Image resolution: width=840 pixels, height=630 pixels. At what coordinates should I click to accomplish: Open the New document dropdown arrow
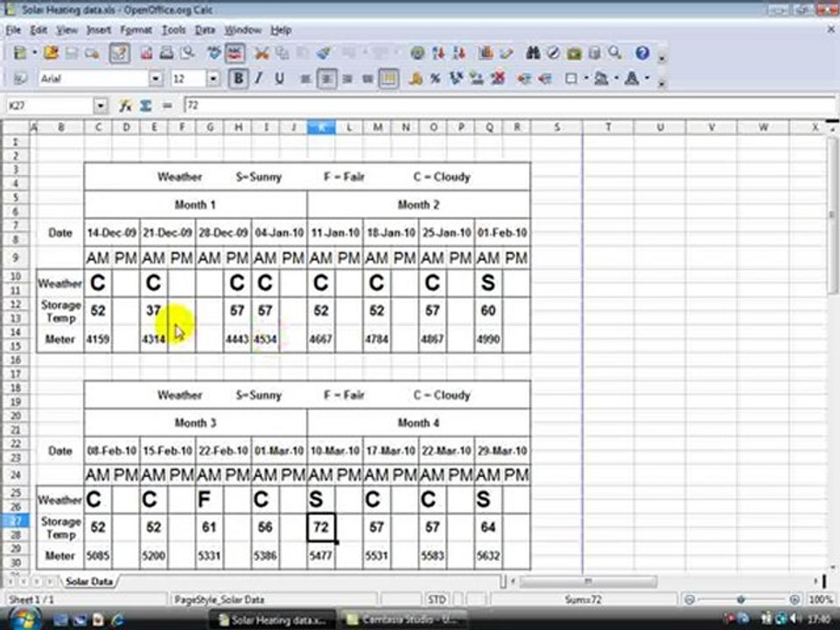pyautogui.click(x=34, y=52)
